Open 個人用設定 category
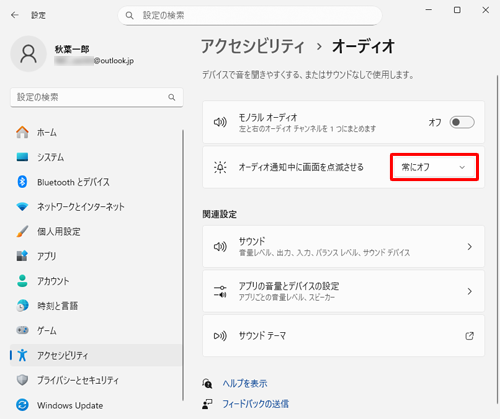 96,231
